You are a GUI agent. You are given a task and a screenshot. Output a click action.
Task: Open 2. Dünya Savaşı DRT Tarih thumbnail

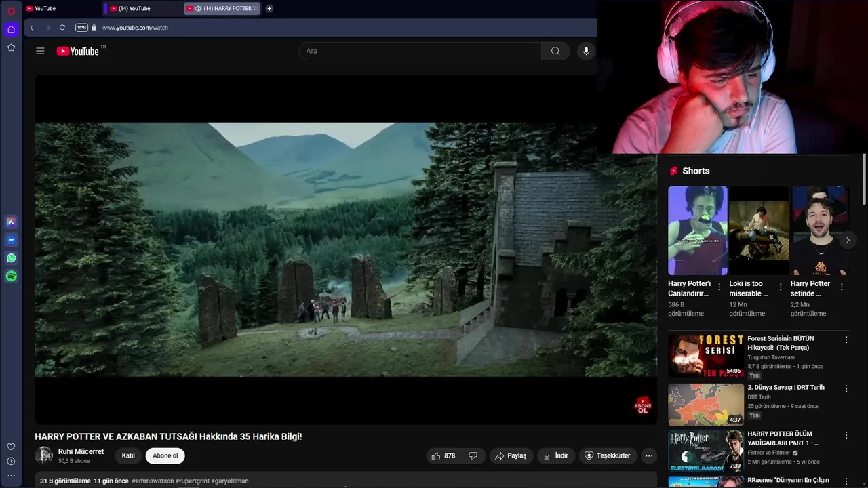coord(706,405)
